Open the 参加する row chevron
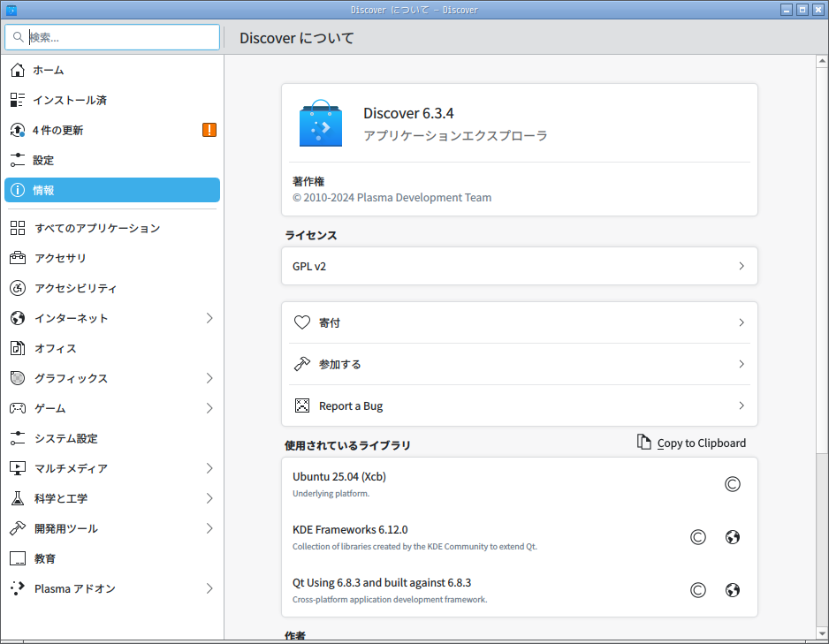829x644 pixels. pos(742,364)
